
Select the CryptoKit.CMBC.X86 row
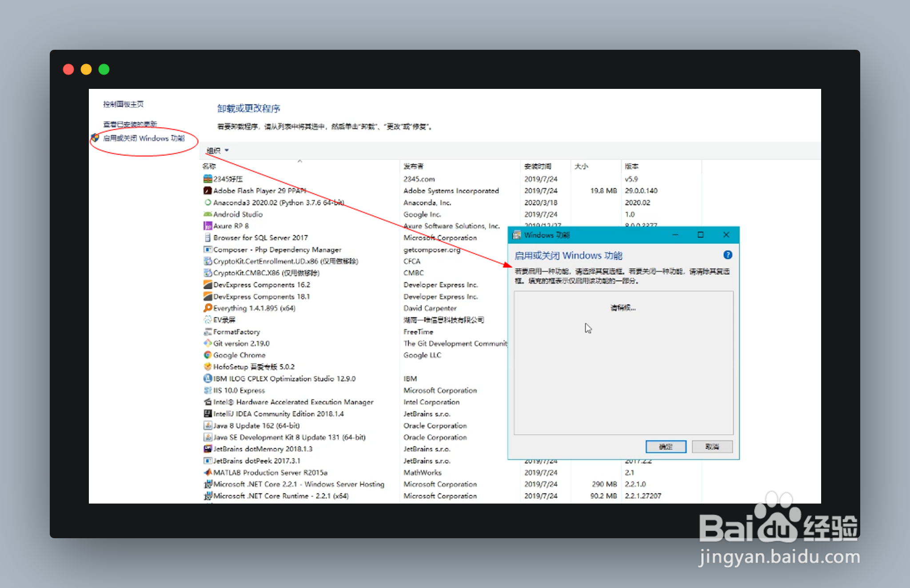(261, 273)
